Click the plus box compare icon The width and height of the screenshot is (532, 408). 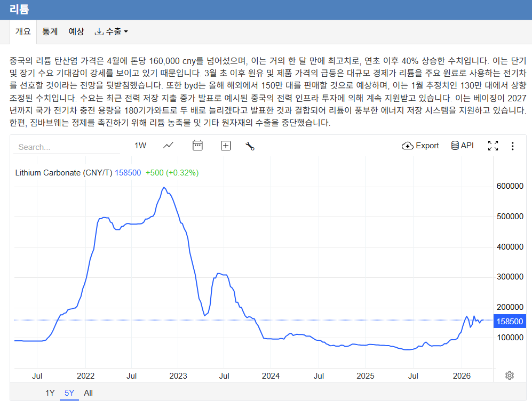tap(226, 146)
